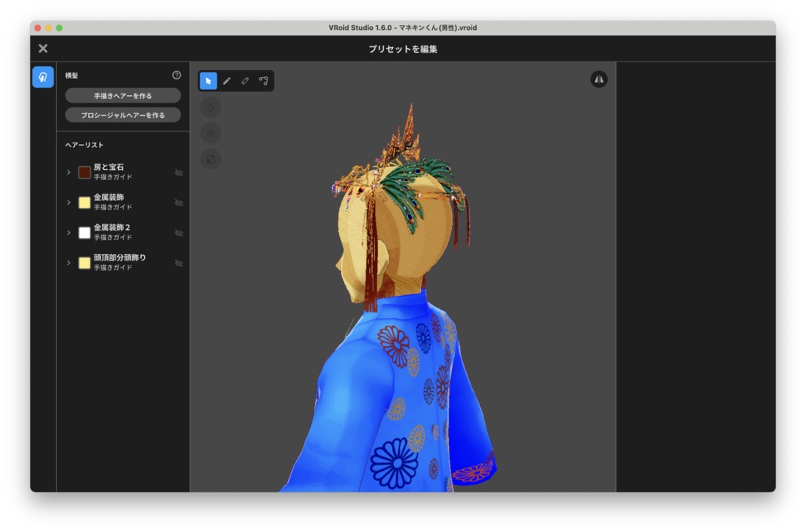Close the preset editor with X

43,48
